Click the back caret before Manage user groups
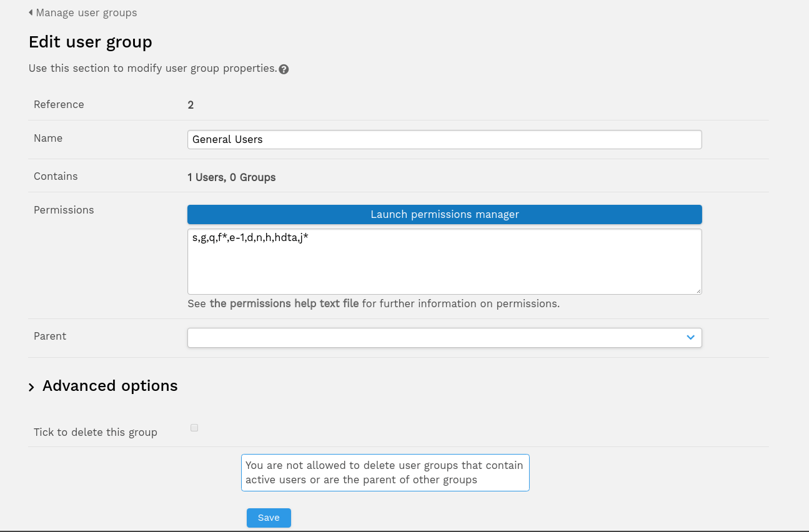The height and width of the screenshot is (532, 809). tap(31, 12)
